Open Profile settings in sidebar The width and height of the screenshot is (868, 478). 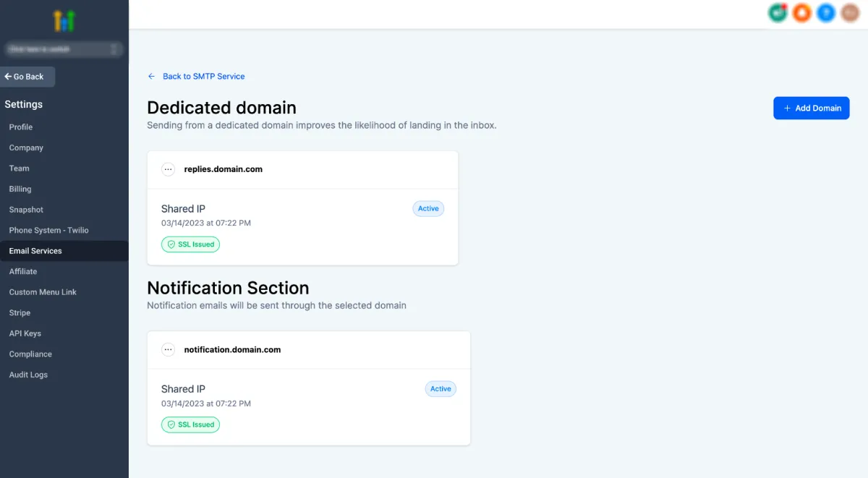click(21, 127)
